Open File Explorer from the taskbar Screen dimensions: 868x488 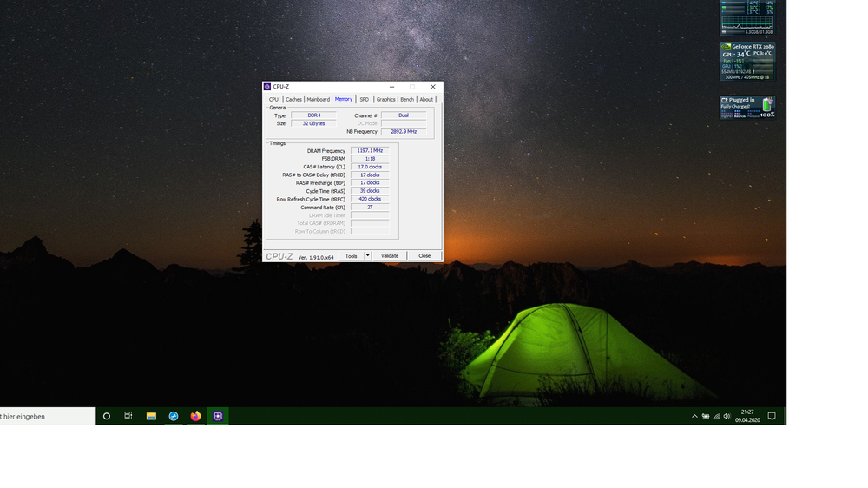151,417
